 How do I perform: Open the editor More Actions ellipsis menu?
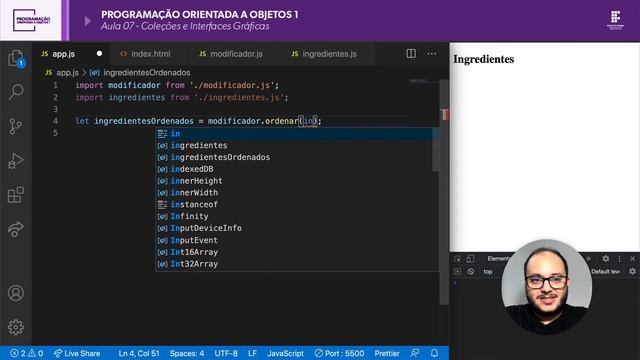coord(432,53)
